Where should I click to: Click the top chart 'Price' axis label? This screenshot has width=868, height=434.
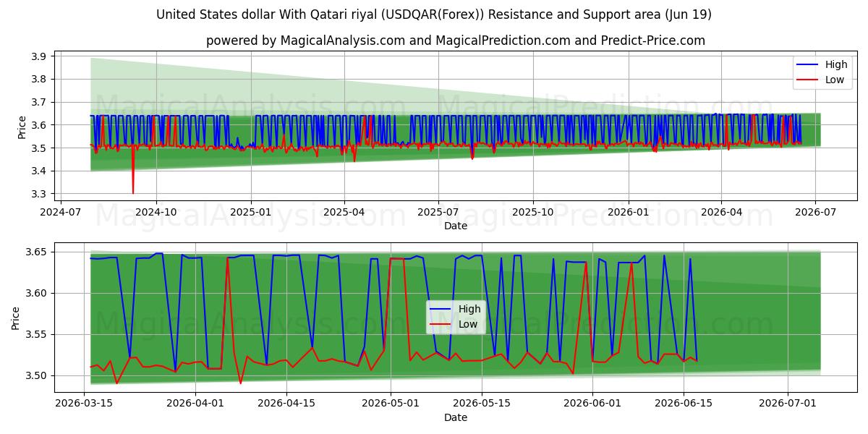pyautogui.click(x=22, y=127)
